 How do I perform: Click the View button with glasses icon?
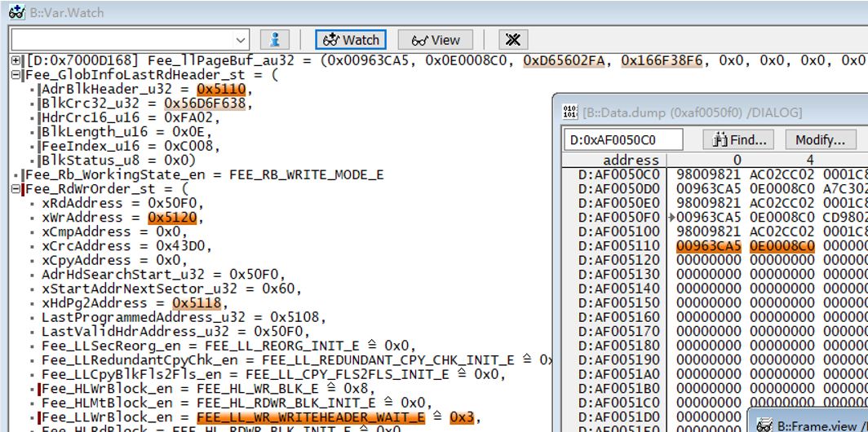coord(436,40)
